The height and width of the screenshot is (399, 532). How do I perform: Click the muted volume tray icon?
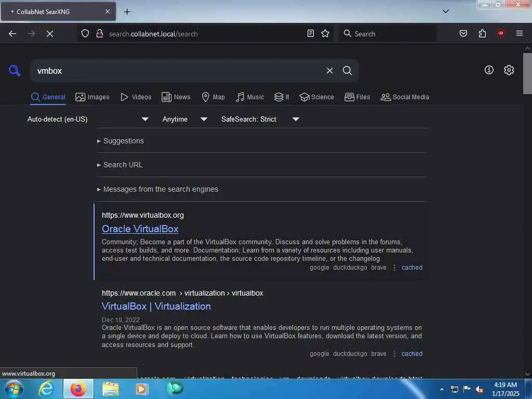[x=480, y=390]
